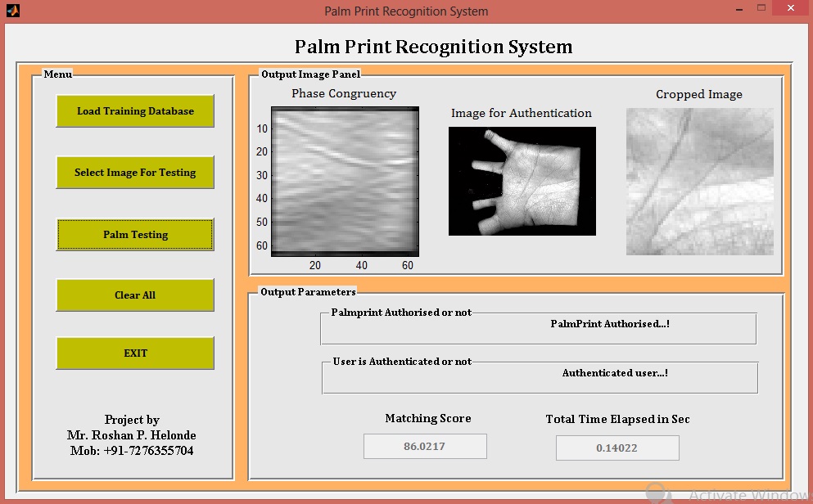Click the Output Image Panel title
The image size is (813, 504).
coord(309,74)
